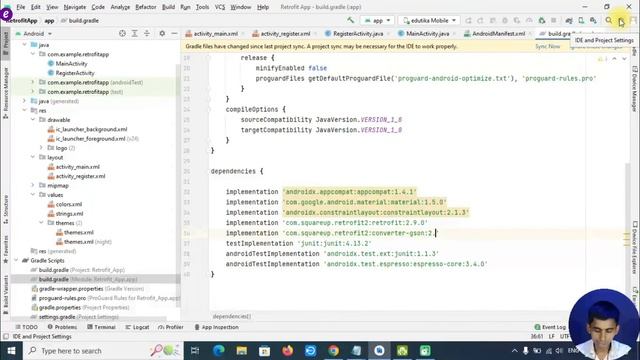Collapse the java folder in tree
The height and width of the screenshot is (360, 640).
pos(24,44)
